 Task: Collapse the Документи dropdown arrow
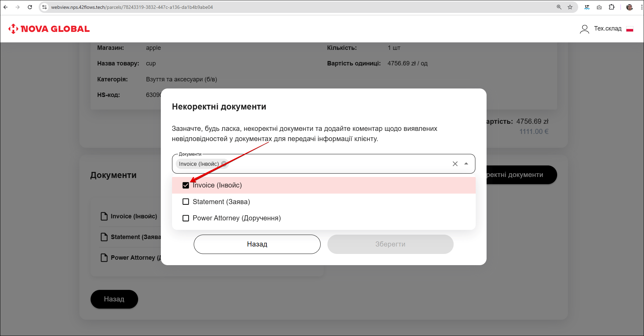coord(466,164)
